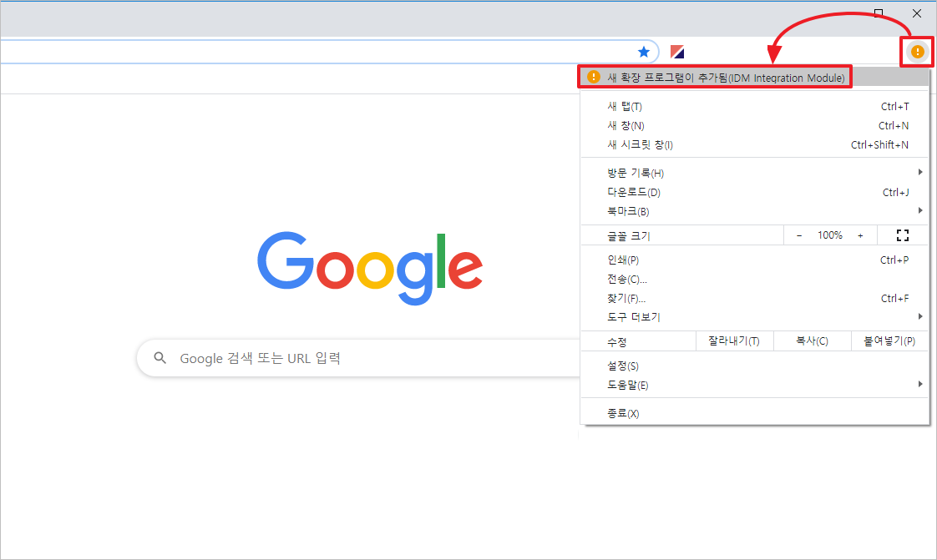Open 다운로드(D) downloads entry
This screenshot has height=560, width=937.
[755, 192]
